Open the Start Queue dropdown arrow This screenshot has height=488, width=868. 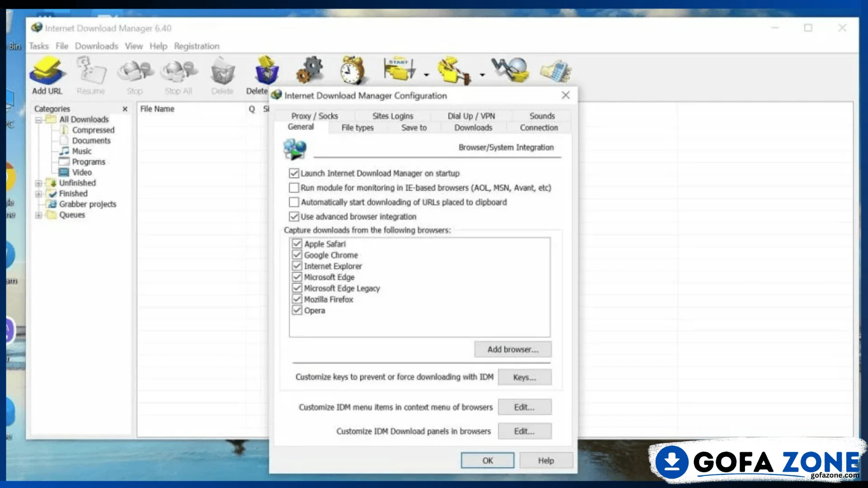426,75
